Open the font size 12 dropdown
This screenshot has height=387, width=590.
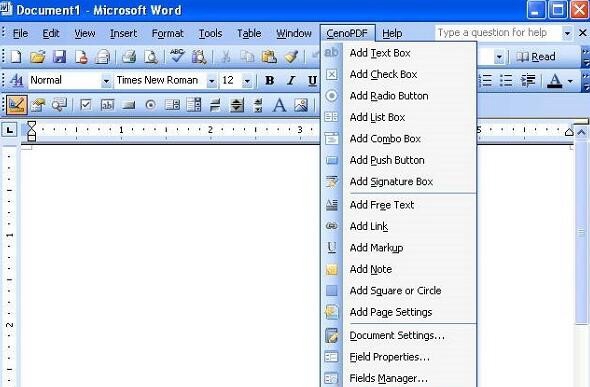(x=247, y=80)
